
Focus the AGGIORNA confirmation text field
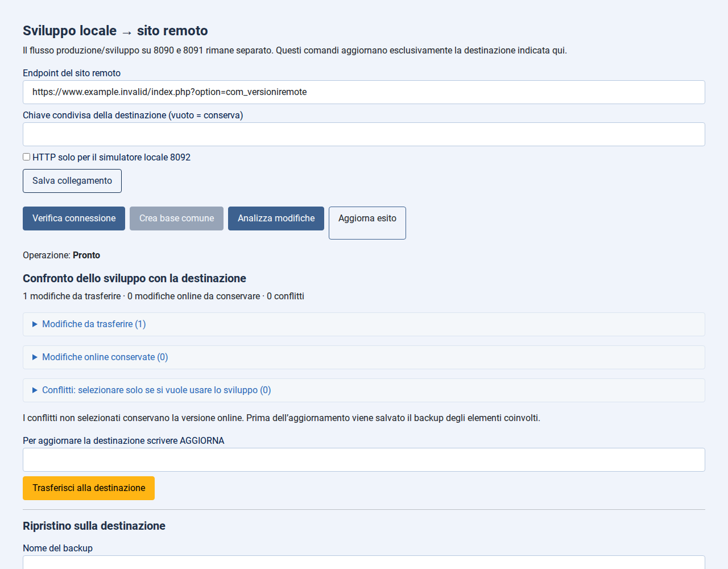pos(364,460)
